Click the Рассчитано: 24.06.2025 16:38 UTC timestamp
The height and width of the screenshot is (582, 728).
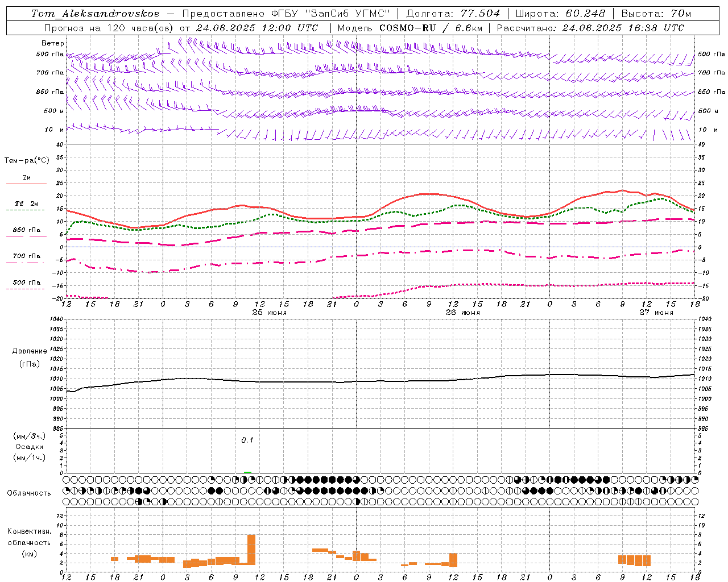(x=590, y=28)
